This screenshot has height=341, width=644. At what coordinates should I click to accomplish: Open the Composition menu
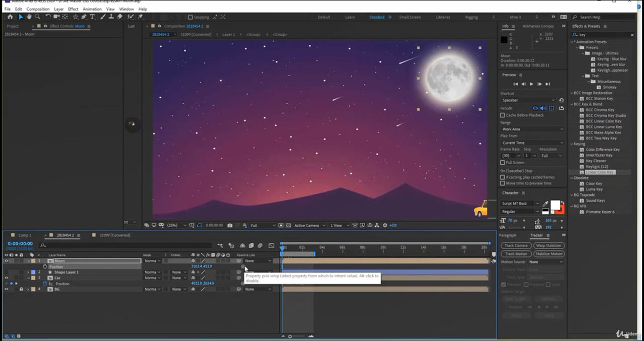tap(38, 9)
